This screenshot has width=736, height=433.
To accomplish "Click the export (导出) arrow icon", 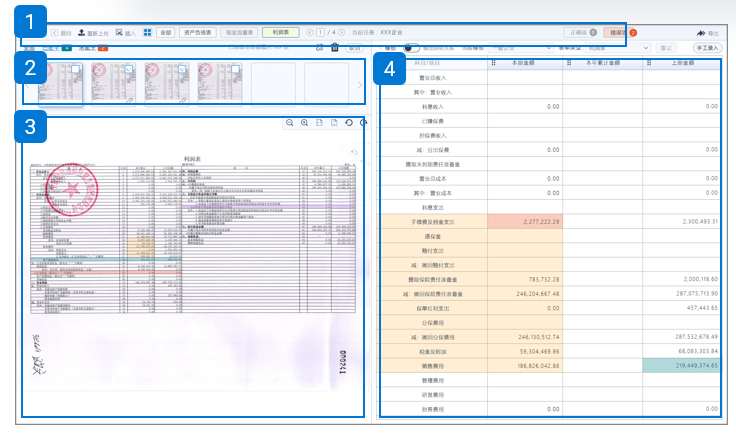I will 702,33.
